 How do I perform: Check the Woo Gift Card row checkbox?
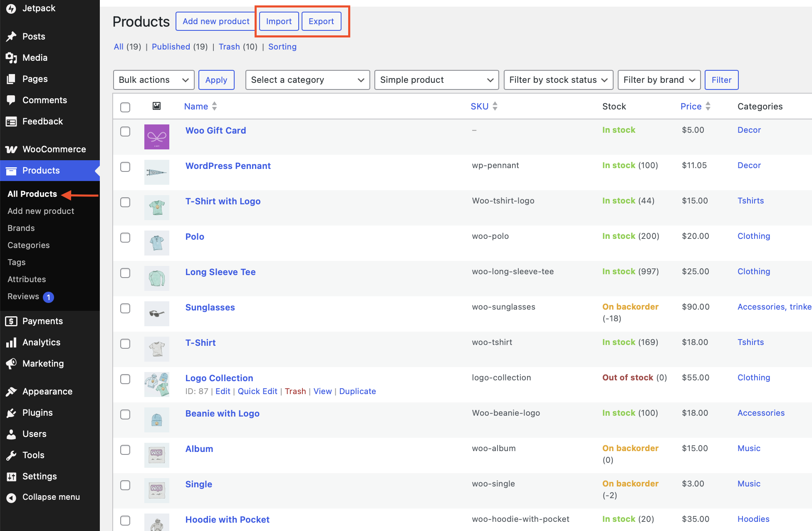point(125,131)
